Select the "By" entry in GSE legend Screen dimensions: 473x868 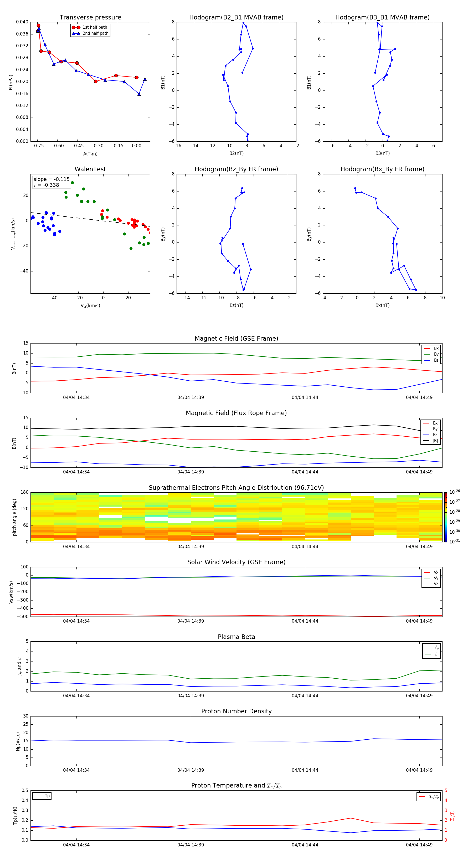(431, 354)
